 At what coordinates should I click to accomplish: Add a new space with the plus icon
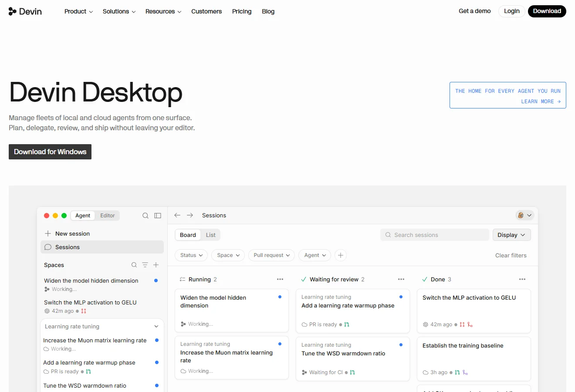coord(156,265)
